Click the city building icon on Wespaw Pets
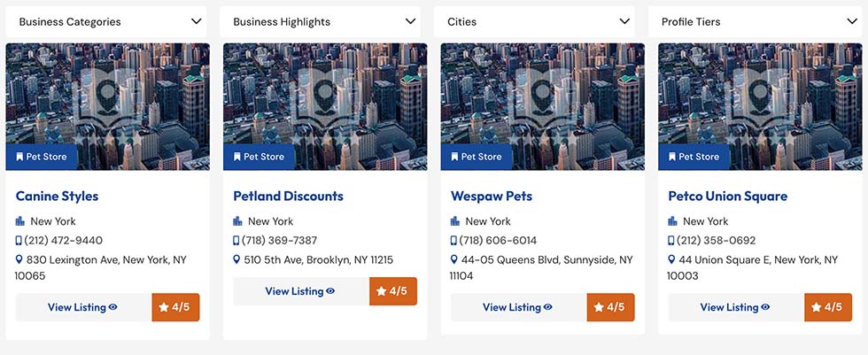Image resolution: width=868 pixels, height=355 pixels. [455, 221]
